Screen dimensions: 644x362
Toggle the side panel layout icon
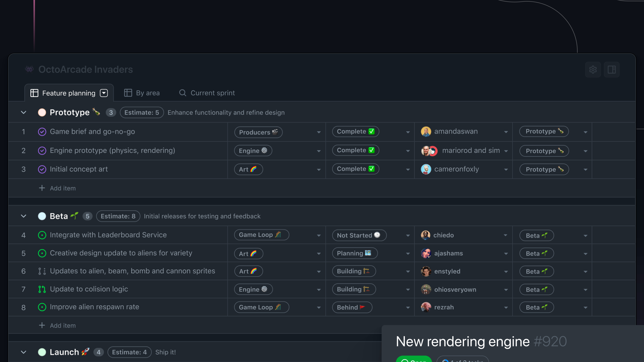pos(612,70)
